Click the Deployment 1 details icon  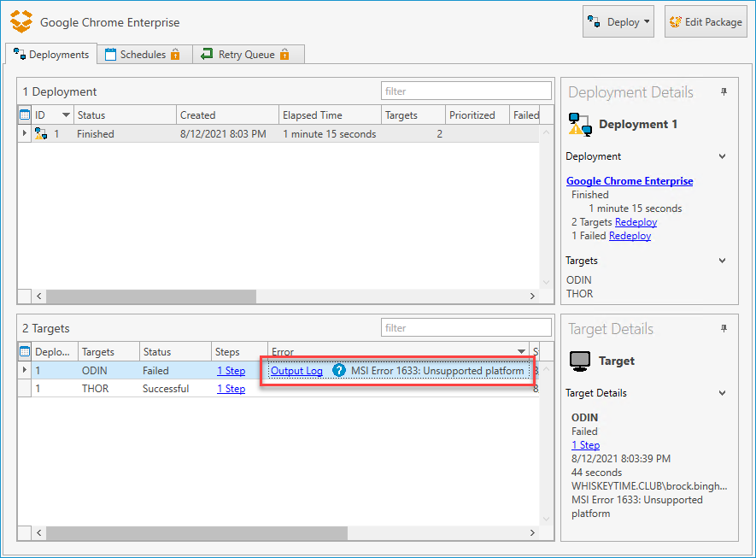(x=580, y=125)
